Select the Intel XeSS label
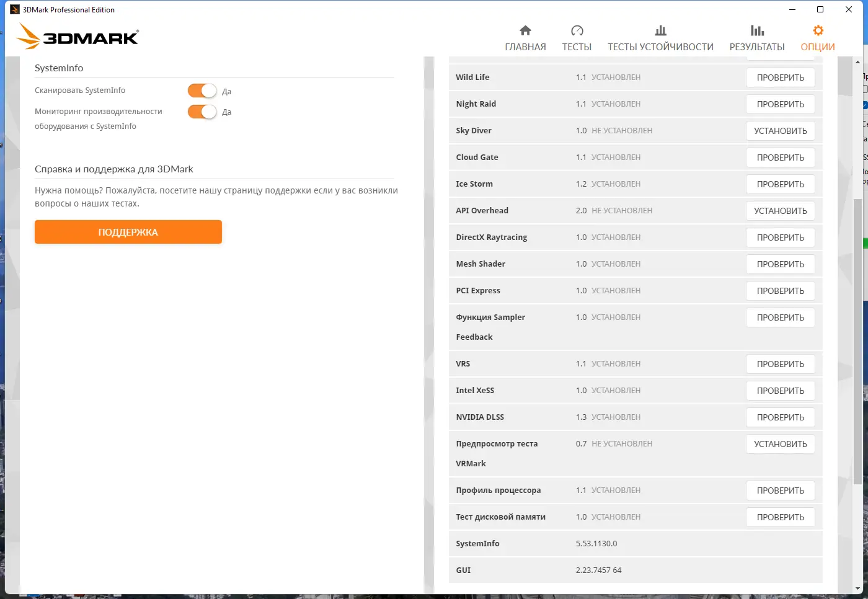The height and width of the screenshot is (599, 868). [x=475, y=390]
